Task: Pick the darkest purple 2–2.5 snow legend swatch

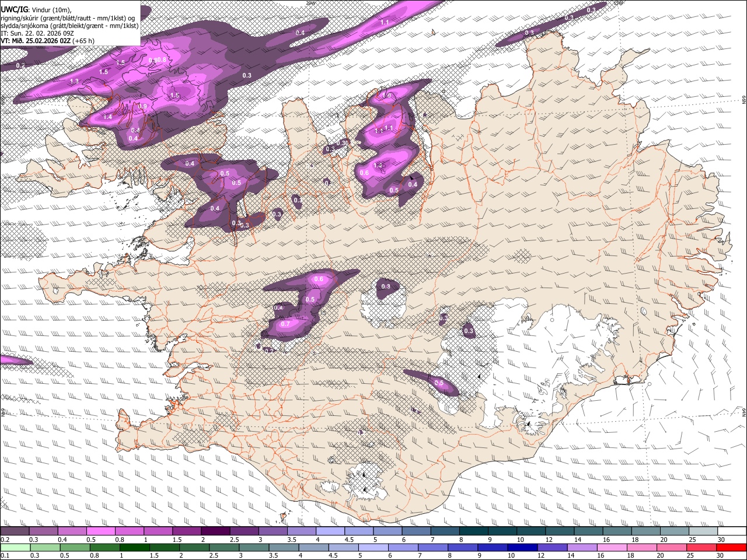Action: tap(215, 531)
